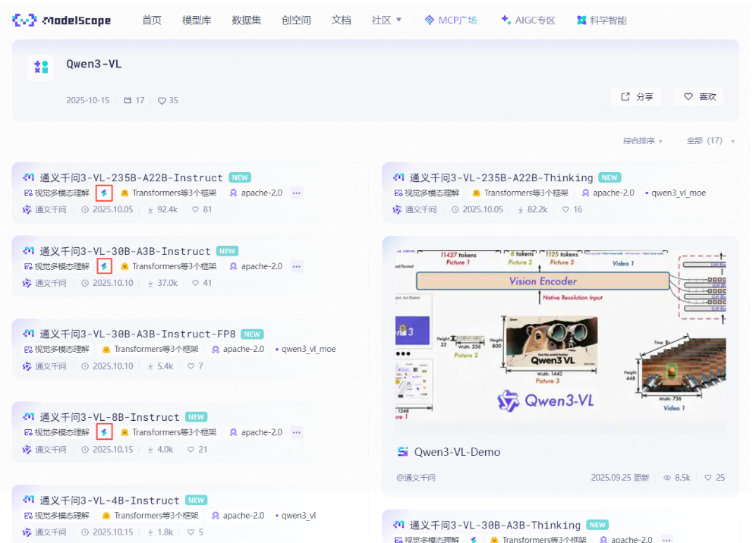Open the 文档 nav item
Image resolution: width=756 pixels, height=543 pixels.
click(x=342, y=20)
